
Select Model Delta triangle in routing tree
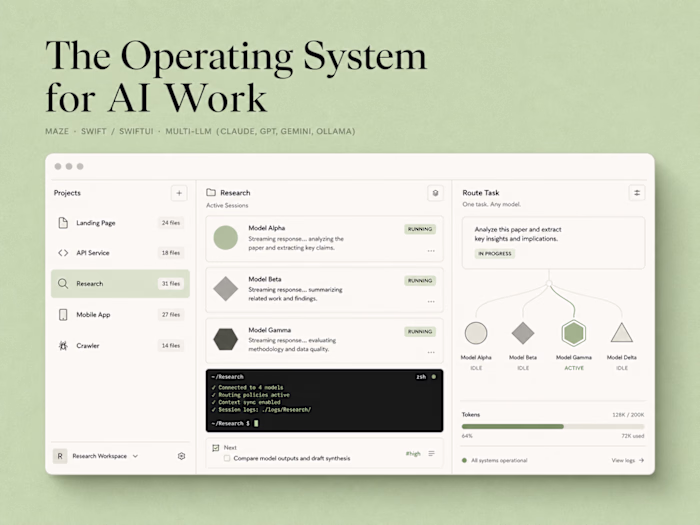click(x=622, y=333)
